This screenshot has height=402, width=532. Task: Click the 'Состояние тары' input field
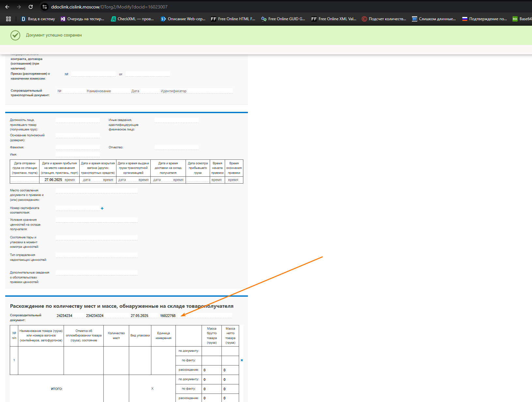pyautogui.click(x=97, y=237)
